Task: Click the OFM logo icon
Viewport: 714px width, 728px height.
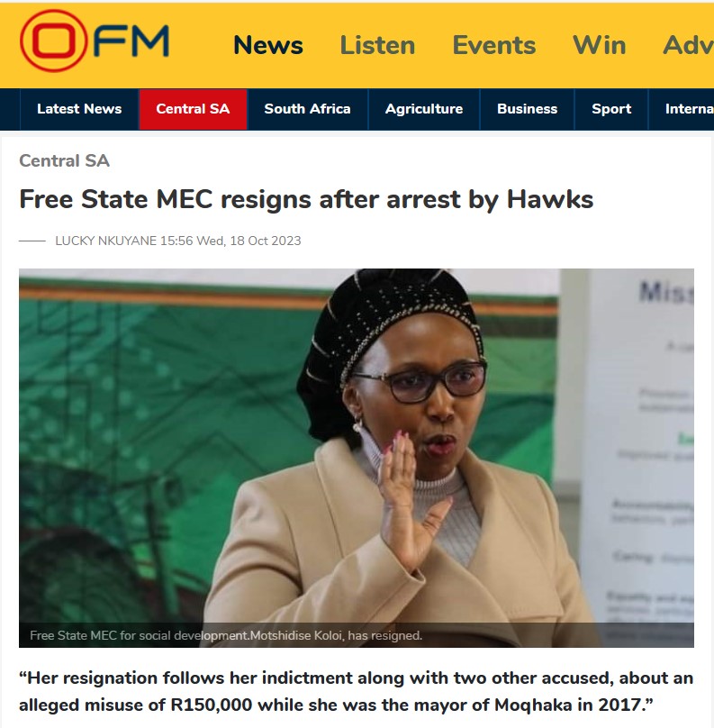Action: 95,41
